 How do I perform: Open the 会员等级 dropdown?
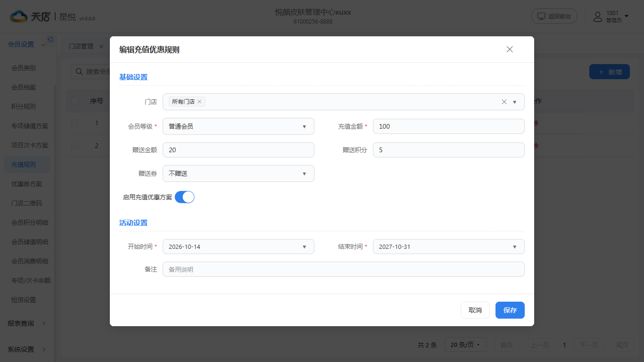point(239,126)
